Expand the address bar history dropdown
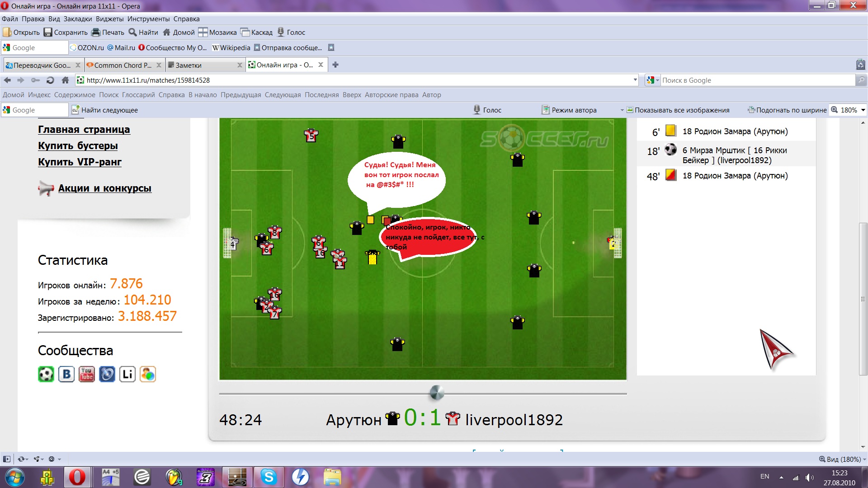This screenshot has width=868, height=488. (x=635, y=80)
